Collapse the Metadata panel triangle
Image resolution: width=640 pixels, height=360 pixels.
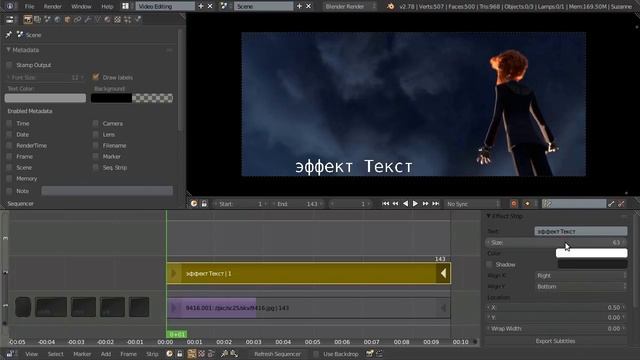tap(8, 50)
